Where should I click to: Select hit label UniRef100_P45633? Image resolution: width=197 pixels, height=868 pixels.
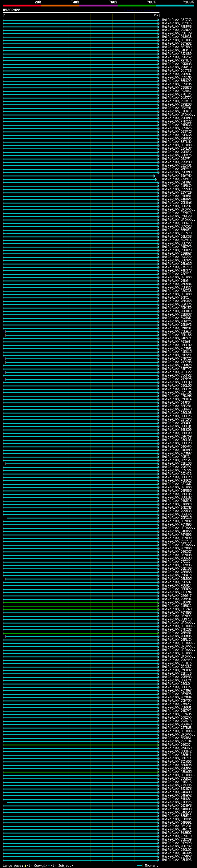177,125
